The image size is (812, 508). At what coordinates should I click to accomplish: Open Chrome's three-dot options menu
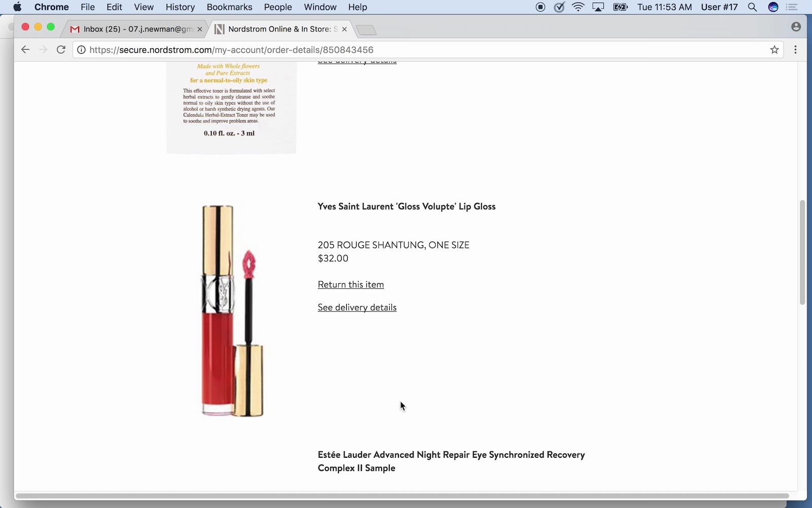[x=795, y=50]
